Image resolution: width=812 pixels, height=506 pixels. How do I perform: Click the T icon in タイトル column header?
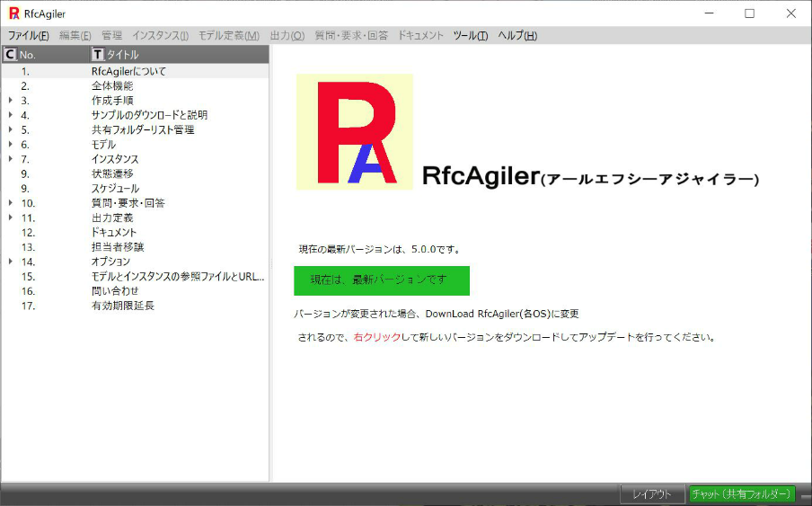pyautogui.click(x=98, y=54)
